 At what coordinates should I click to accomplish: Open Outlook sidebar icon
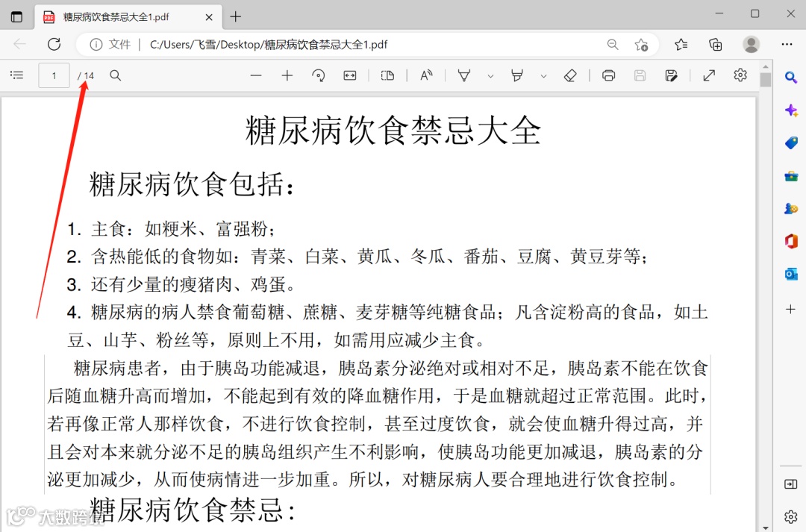(791, 274)
